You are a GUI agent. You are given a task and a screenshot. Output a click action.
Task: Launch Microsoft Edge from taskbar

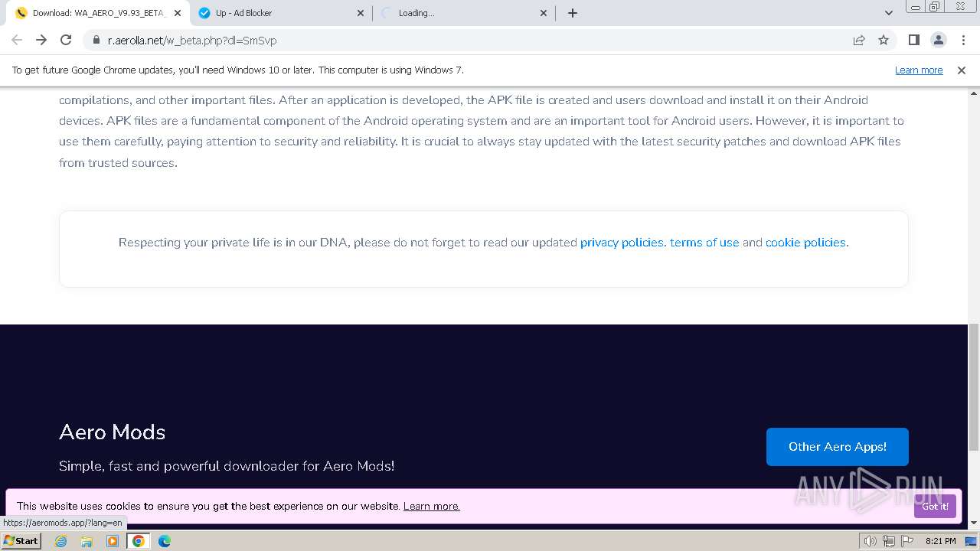tap(165, 541)
